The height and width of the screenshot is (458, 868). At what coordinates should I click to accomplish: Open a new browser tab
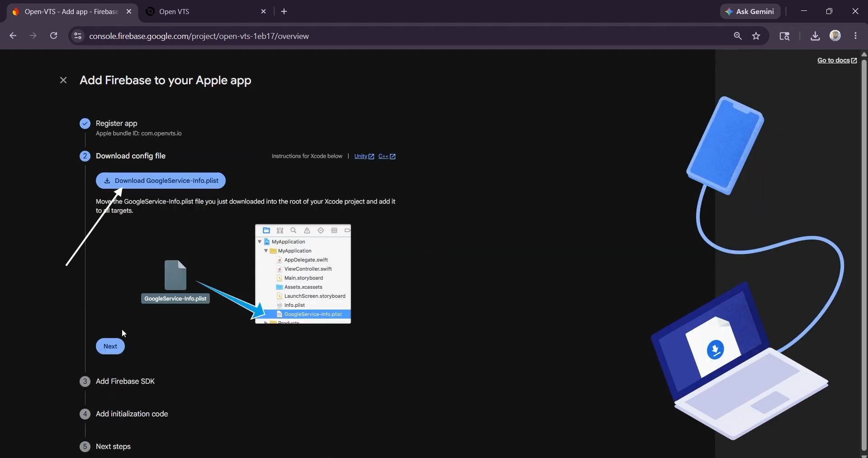tap(284, 11)
